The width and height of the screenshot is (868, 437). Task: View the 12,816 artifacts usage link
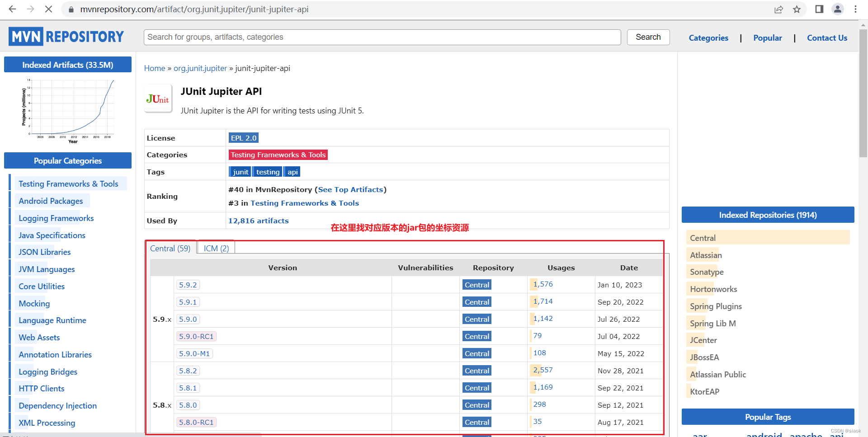(x=258, y=221)
